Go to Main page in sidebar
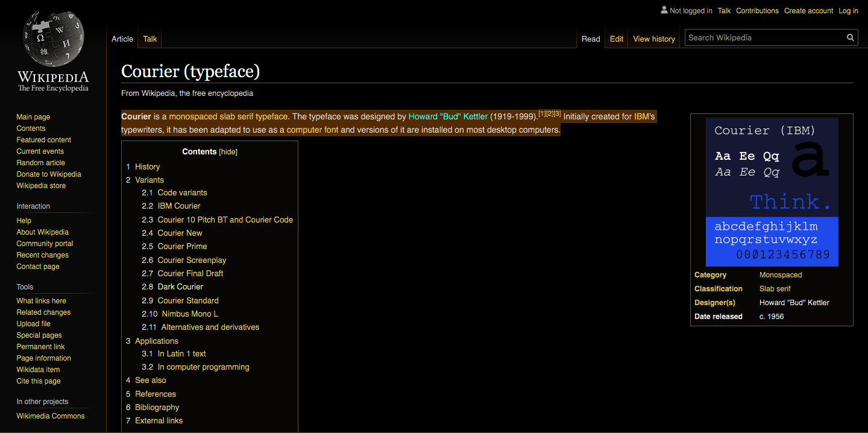The image size is (868, 433). click(33, 117)
